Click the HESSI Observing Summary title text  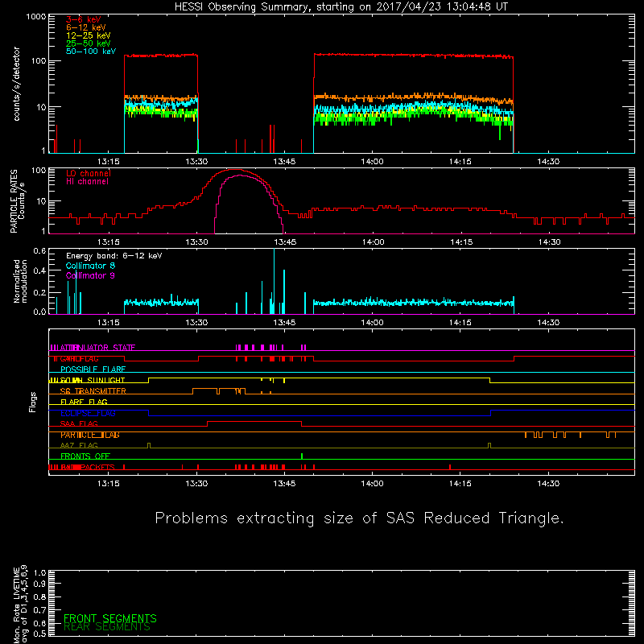click(341, 6)
